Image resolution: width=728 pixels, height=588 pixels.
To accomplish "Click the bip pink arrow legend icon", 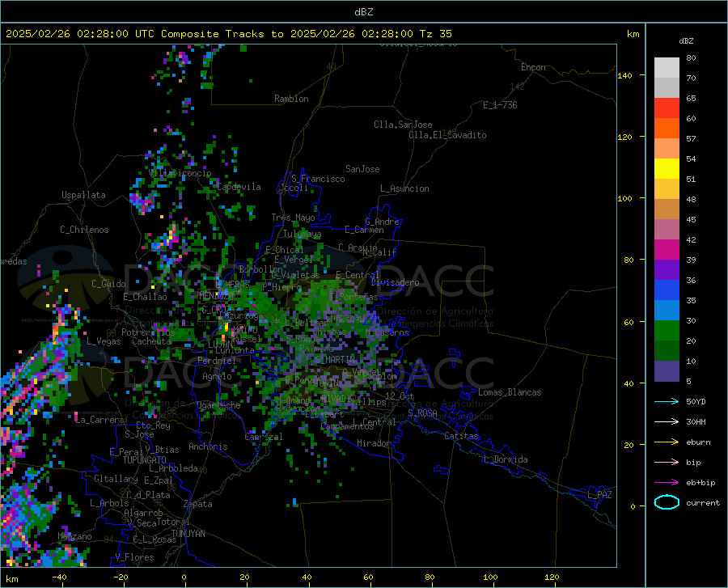I will pyautogui.click(x=667, y=463).
